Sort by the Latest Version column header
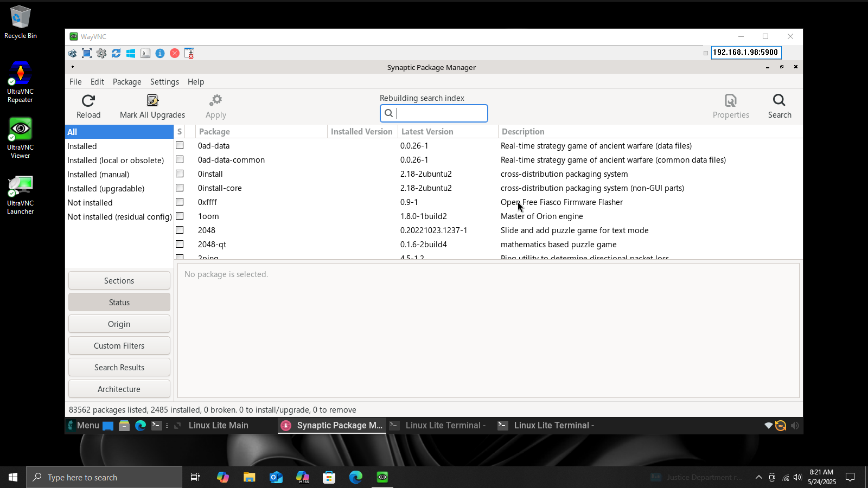868x488 pixels. tap(448, 132)
